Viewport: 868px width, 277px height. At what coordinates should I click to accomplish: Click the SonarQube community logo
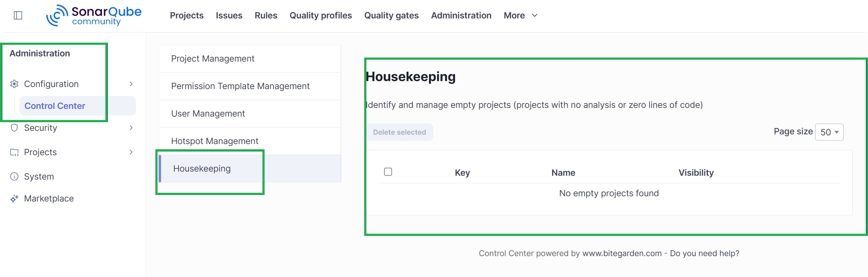(x=94, y=15)
